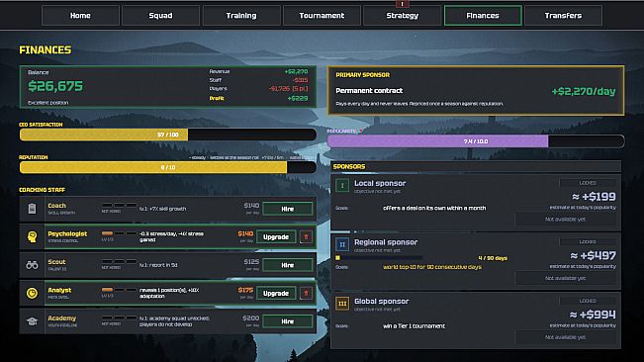
Task: Click the red notification badge above Strategy
Action: [x=402, y=4]
